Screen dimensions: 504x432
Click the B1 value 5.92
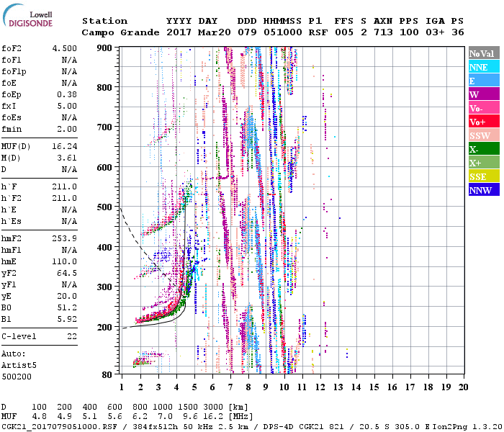(67, 319)
